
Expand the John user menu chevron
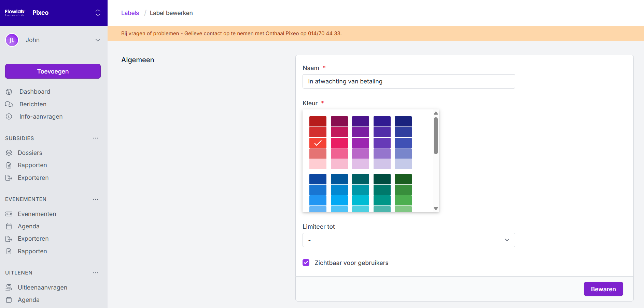point(98,40)
